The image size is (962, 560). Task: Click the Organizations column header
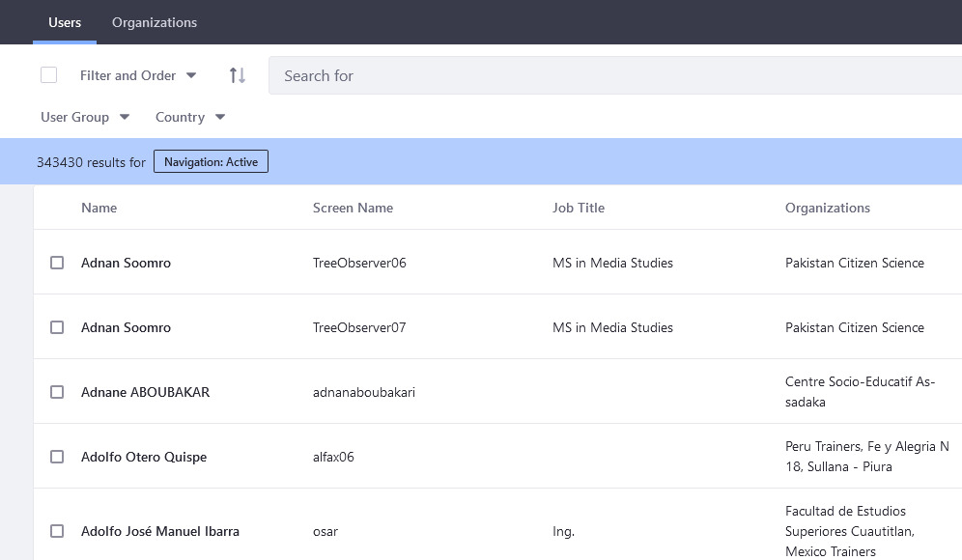pyautogui.click(x=827, y=208)
